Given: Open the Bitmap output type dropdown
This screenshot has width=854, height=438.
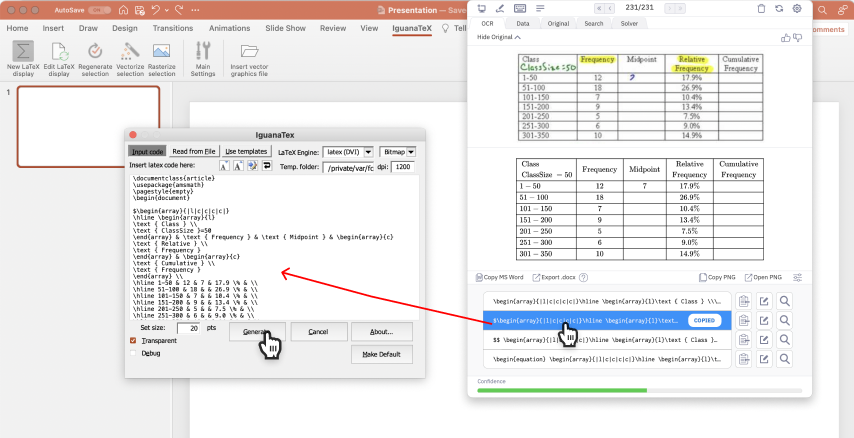Looking at the screenshot, I should (411, 152).
